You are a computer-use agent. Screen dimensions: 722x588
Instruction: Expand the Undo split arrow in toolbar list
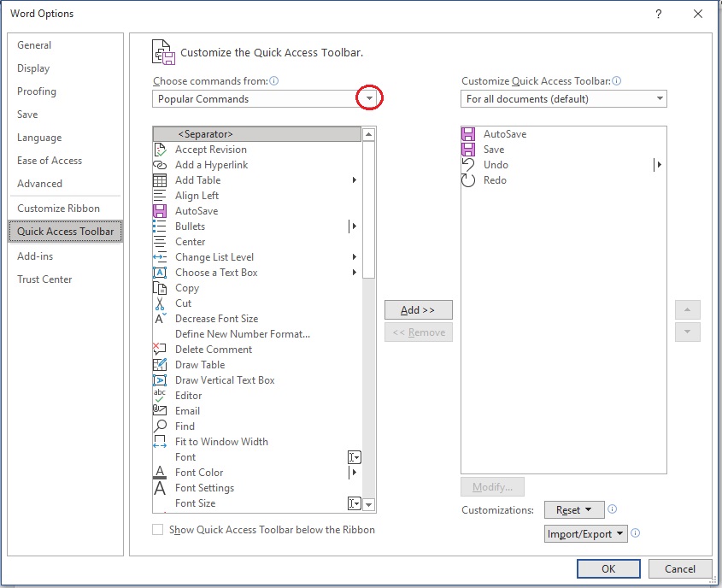(658, 165)
